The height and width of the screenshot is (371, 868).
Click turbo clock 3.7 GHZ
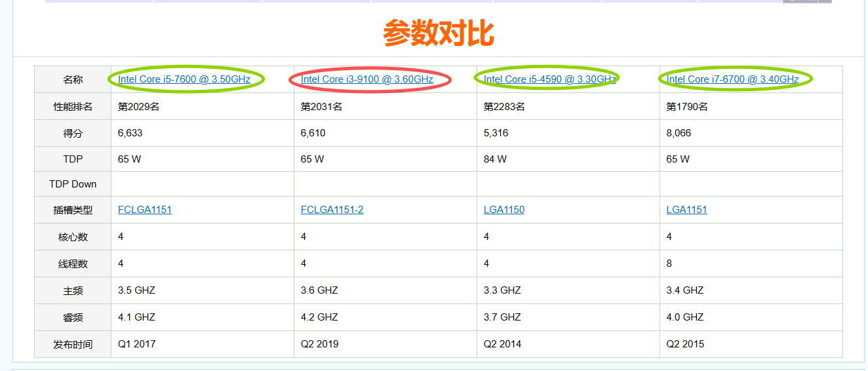tap(502, 317)
